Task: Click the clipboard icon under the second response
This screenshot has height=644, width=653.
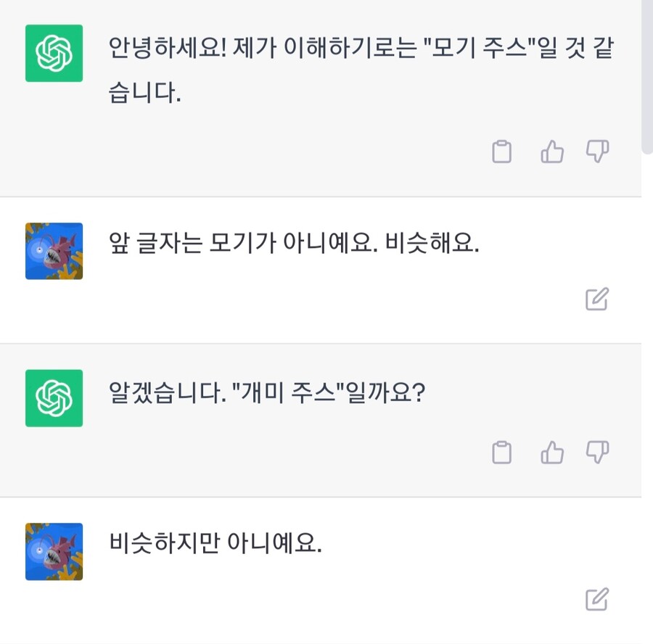Action: [501, 451]
